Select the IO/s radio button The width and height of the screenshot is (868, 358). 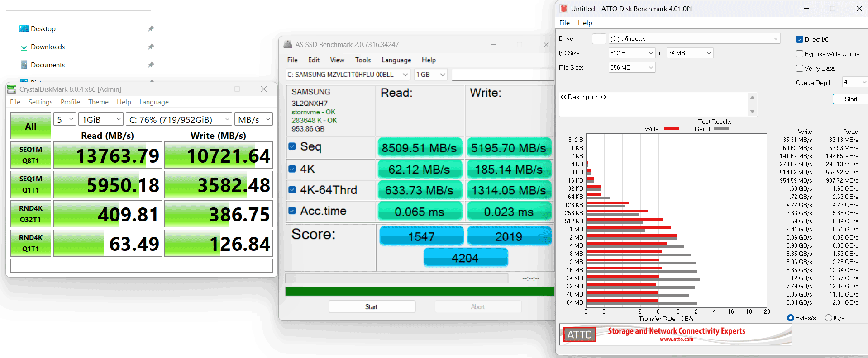click(829, 318)
